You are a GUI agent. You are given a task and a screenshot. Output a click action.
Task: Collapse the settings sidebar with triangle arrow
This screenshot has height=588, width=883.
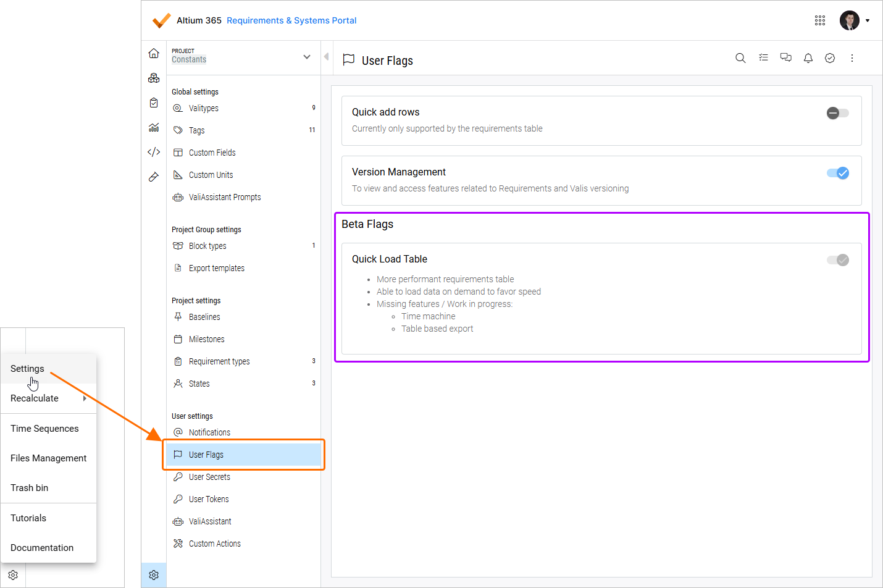326,57
